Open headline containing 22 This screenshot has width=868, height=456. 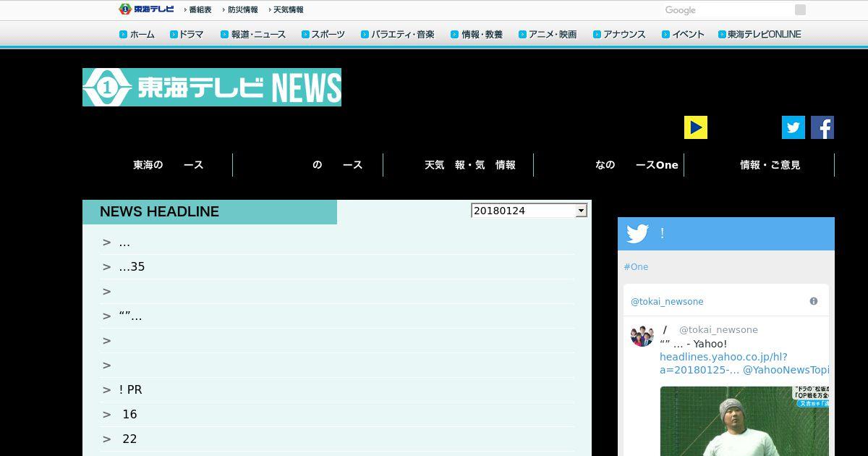click(129, 439)
